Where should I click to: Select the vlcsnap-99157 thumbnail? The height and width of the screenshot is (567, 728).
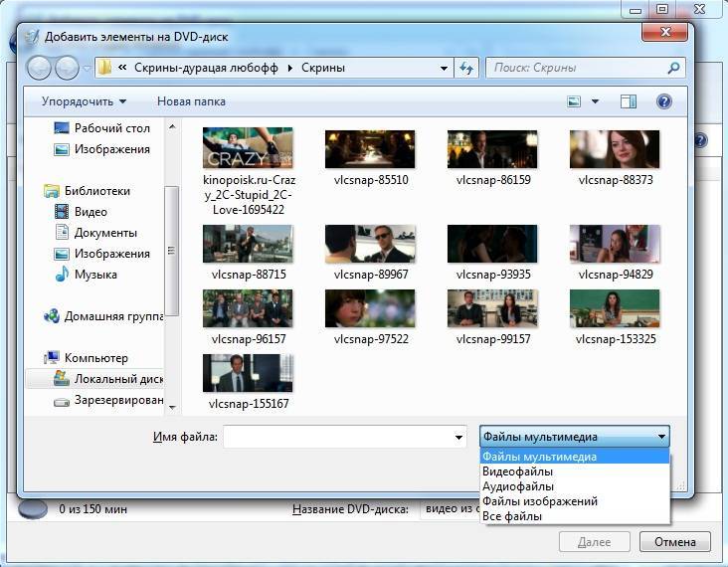[x=492, y=308]
